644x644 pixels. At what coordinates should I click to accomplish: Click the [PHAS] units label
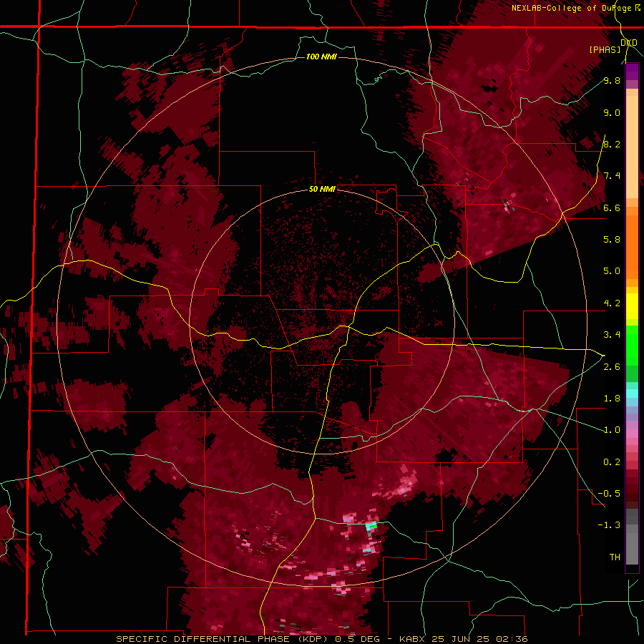[x=605, y=49]
